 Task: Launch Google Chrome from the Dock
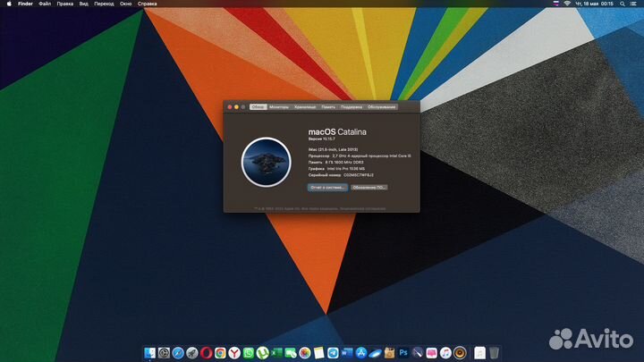pos(220,352)
